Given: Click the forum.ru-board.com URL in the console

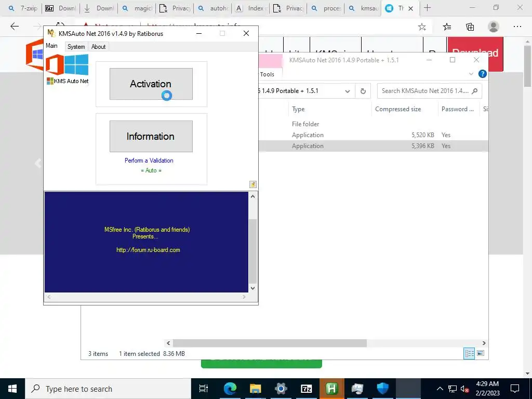Looking at the screenshot, I should pyautogui.click(x=148, y=250).
